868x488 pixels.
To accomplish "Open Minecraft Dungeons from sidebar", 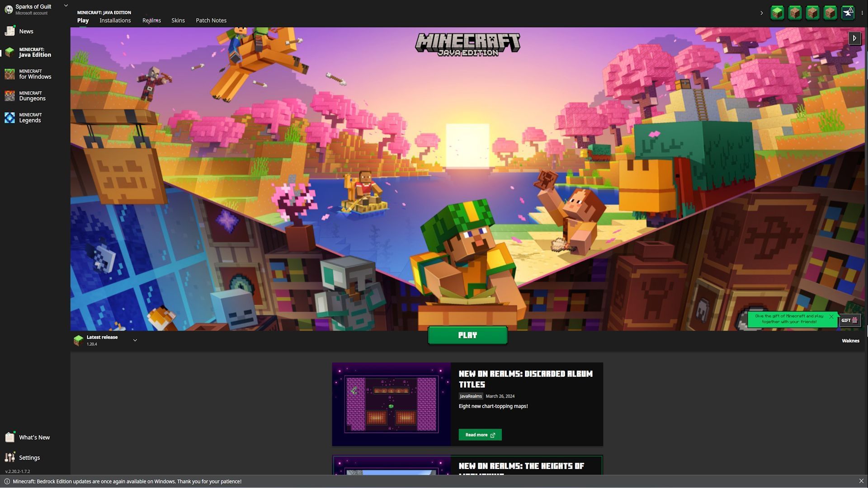I will [x=32, y=95].
